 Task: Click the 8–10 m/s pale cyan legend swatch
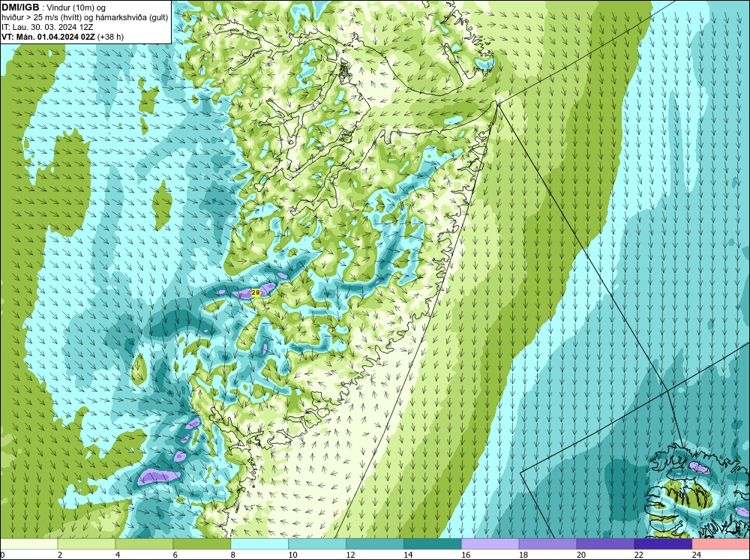click(x=259, y=544)
